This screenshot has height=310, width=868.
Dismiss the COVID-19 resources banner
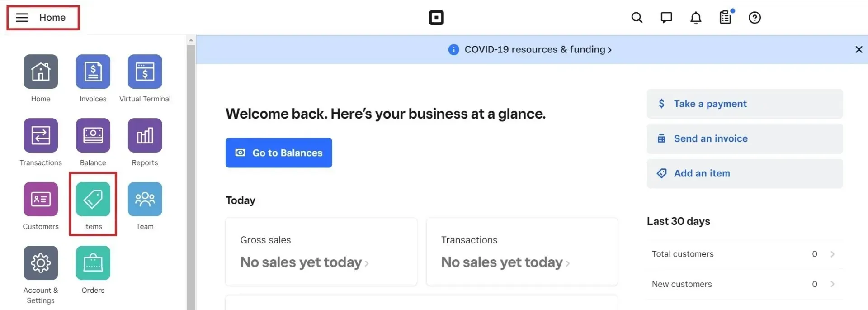coord(859,50)
